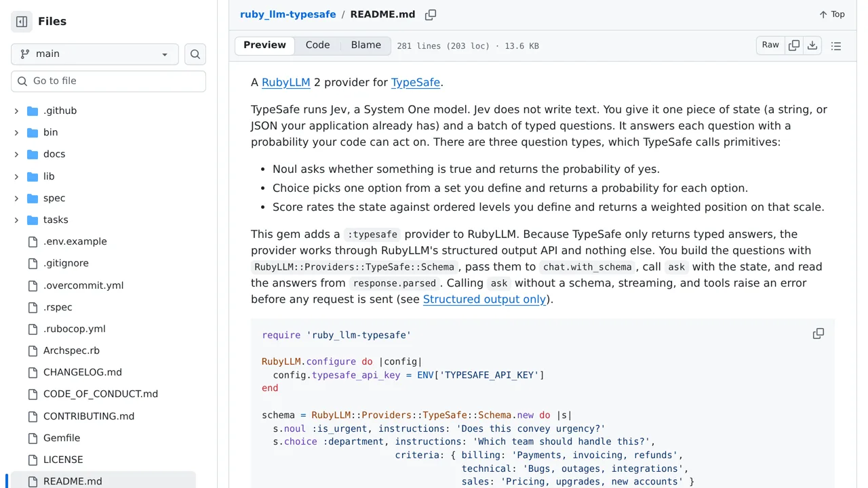Viewport: 868px width, 488px height.
Task: Expand the spec folder chevron
Action: pos(16,198)
